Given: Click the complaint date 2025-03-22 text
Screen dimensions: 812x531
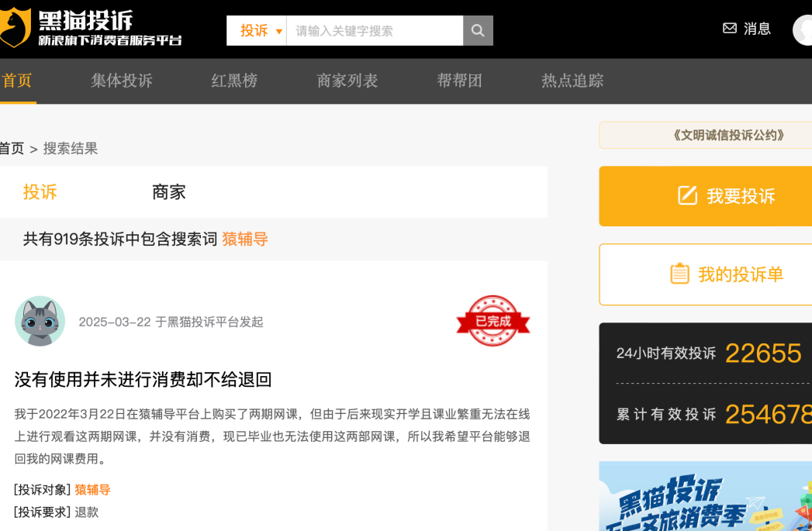Looking at the screenshot, I should pos(115,322).
